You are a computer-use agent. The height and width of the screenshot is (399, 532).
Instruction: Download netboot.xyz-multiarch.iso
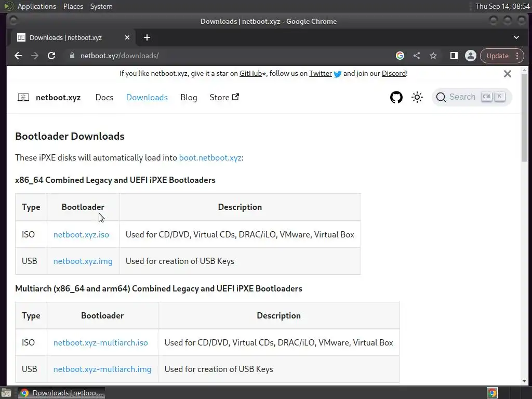[100, 342]
